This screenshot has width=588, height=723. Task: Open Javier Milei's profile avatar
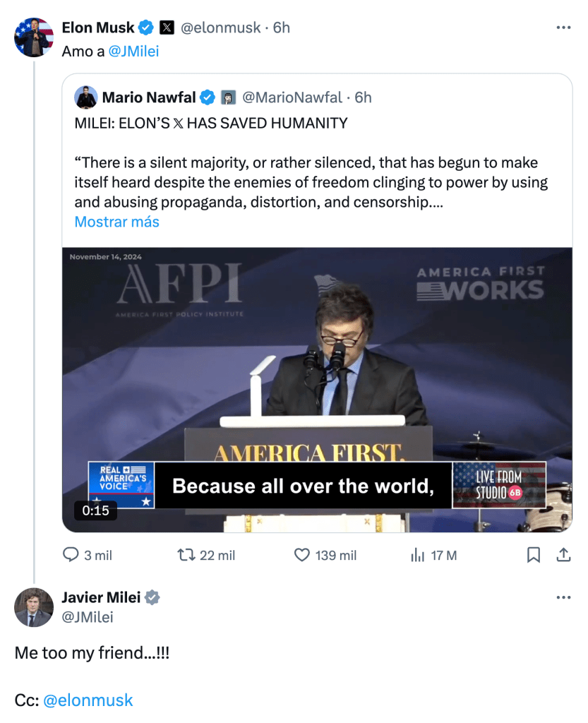click(x=34, y=607)
